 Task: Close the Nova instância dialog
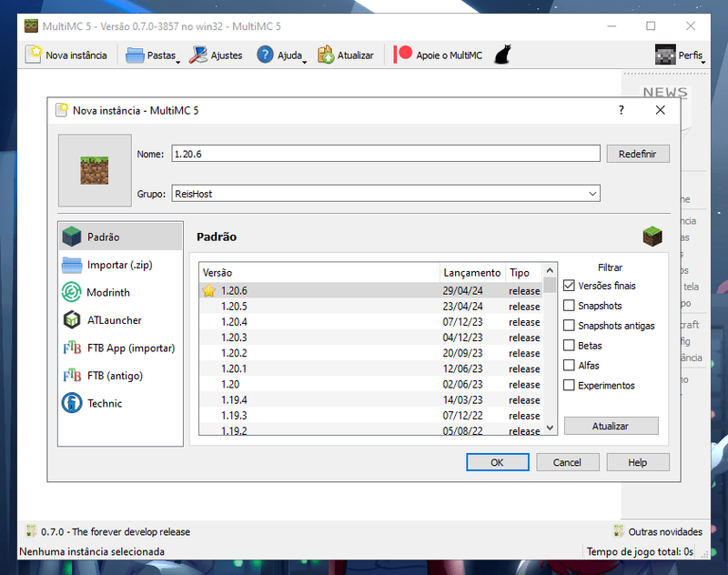click(x=661, y=110)
